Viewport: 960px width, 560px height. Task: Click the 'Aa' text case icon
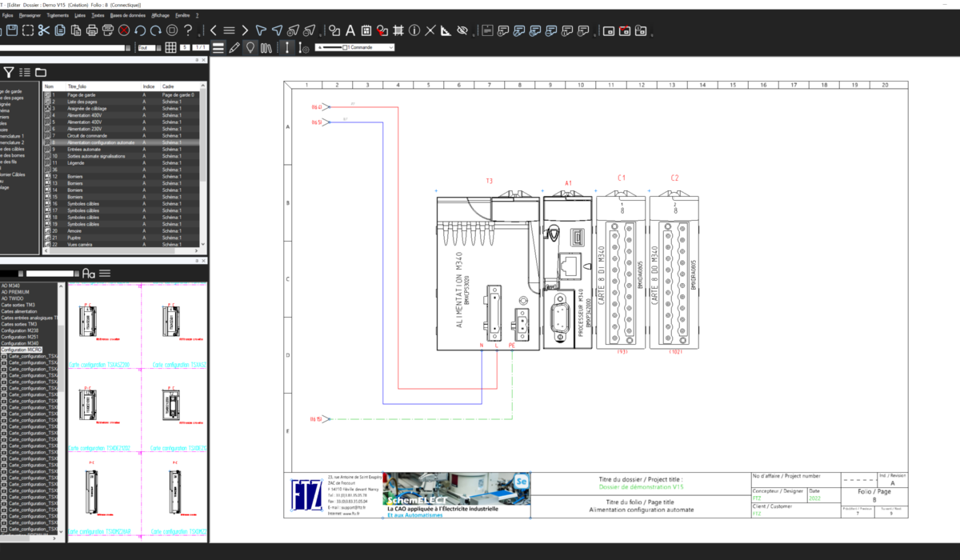point(89,274)
